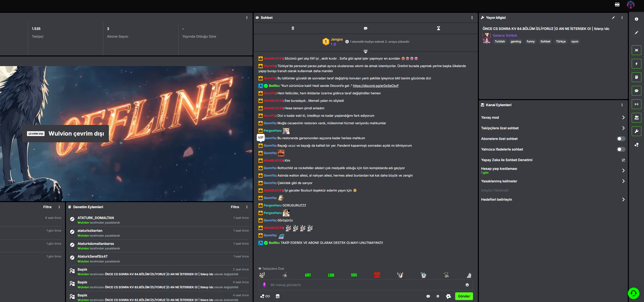Select the green GÖT emote
The width and height of the screenshot is (644, 302).
(x=308, y=275)
